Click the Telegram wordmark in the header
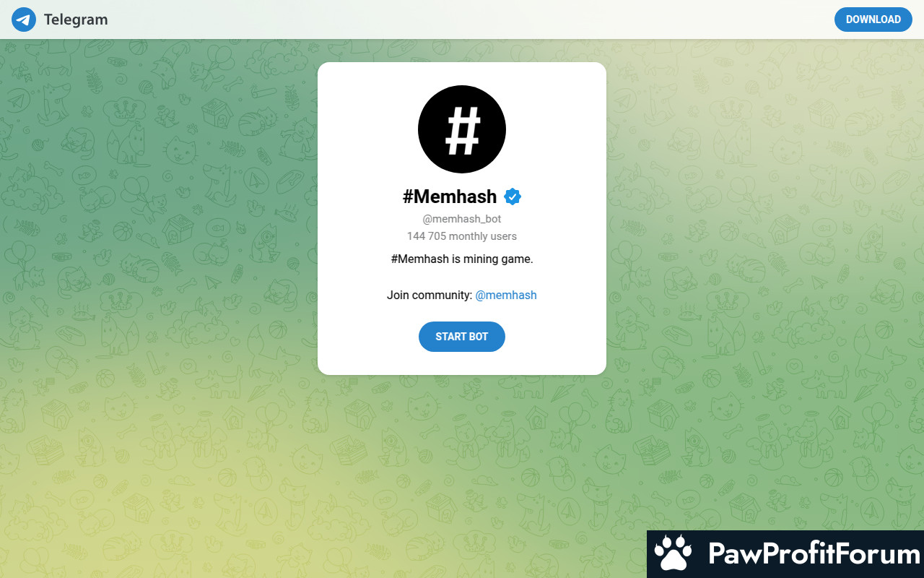 [76, 20]
